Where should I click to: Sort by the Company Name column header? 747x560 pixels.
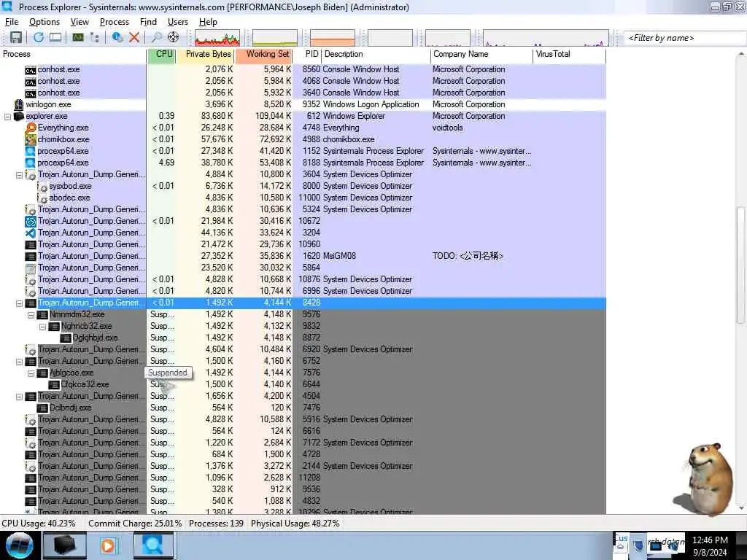[x=481, y=54]
